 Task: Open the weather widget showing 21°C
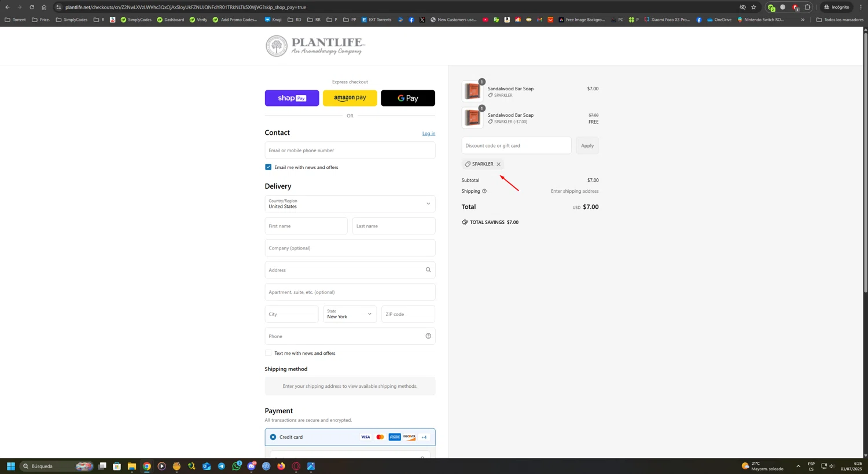point(763,466)
